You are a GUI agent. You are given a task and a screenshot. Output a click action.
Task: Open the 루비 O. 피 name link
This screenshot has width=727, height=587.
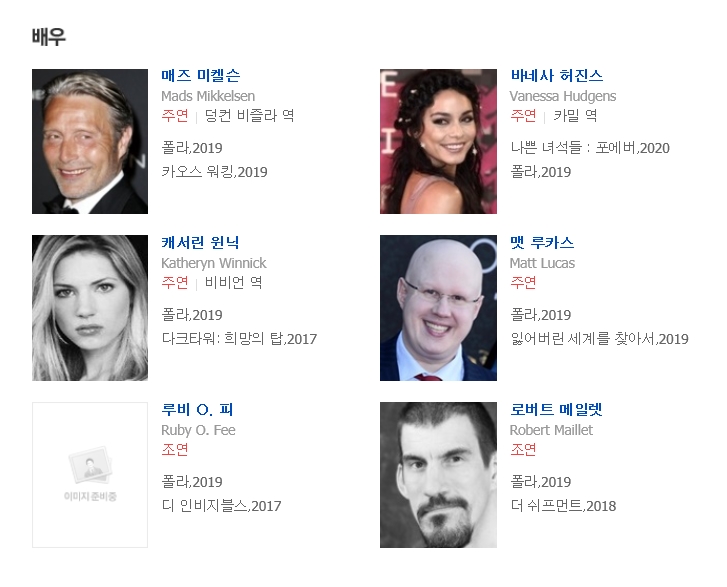197,409
